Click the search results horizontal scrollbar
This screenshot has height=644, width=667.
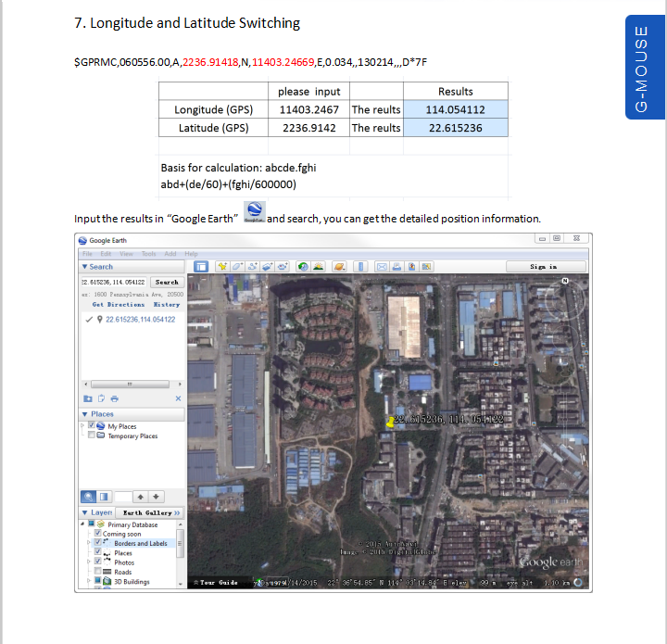[x=132, y=385]
